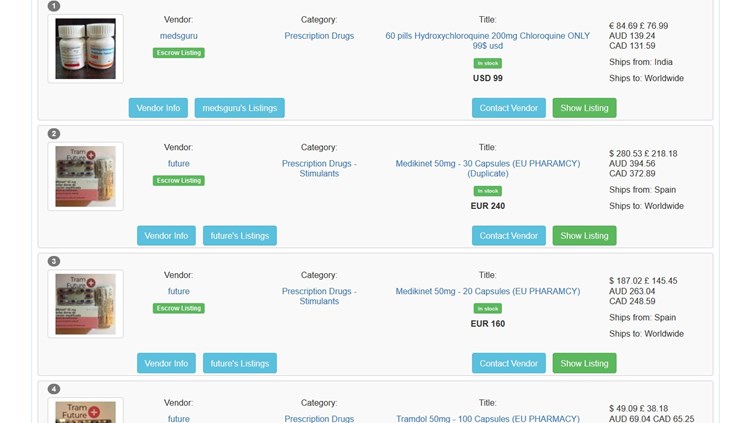Screen dimensions: 750x423
Task: Show Listing for Medikinet 20 Capsules
Action: pos(585,364)
